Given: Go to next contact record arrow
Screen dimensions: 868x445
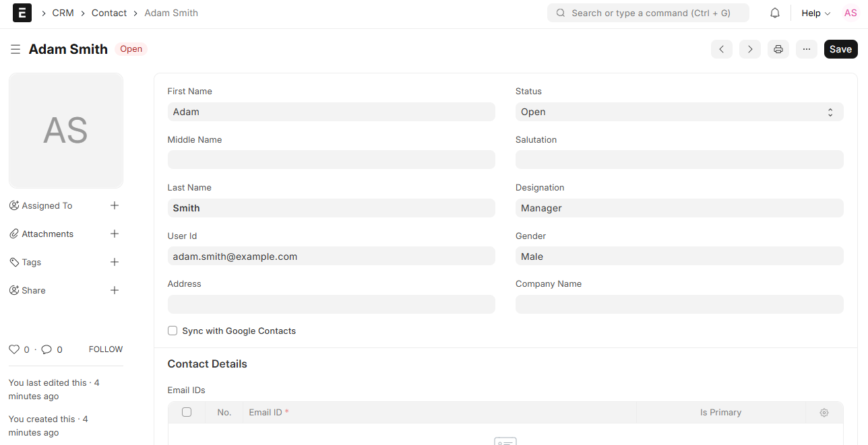Looking at the screenshot, I should click(x=749, y=49).
